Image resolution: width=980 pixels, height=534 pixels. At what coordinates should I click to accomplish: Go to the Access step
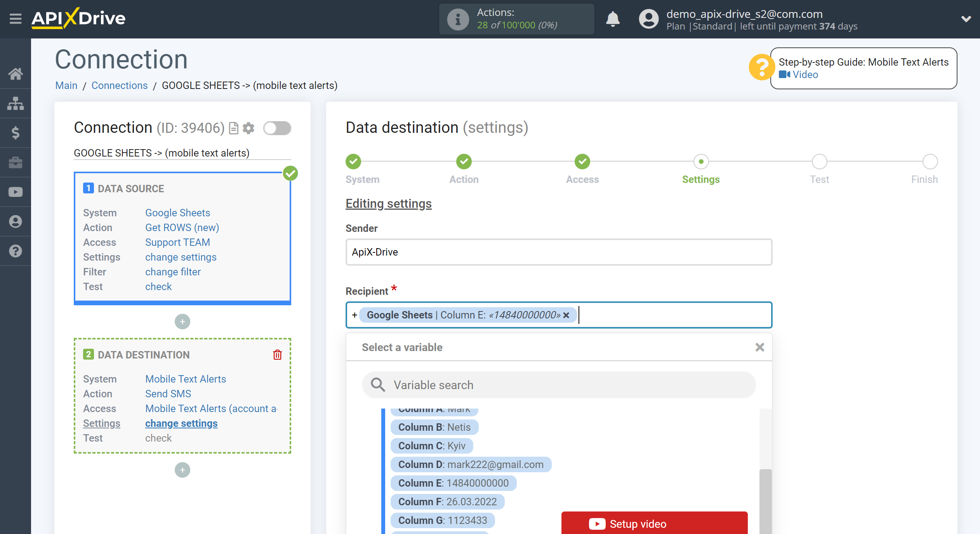pyautogui.click(x=582, y=162)
